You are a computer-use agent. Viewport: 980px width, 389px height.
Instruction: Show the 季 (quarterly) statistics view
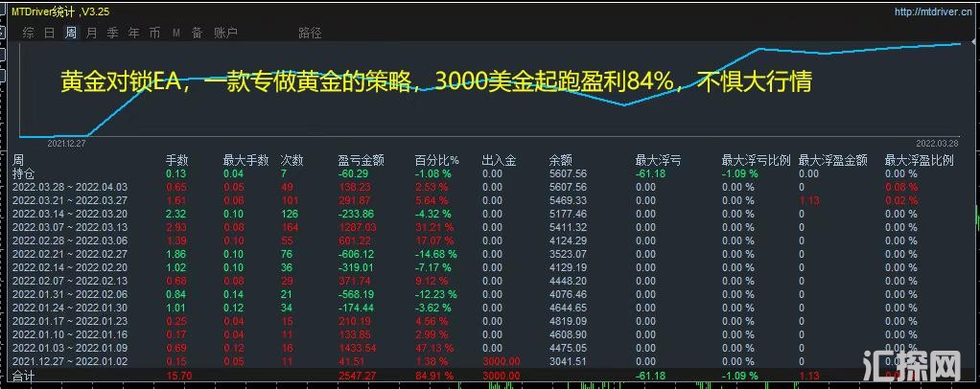tap(112, 33)
